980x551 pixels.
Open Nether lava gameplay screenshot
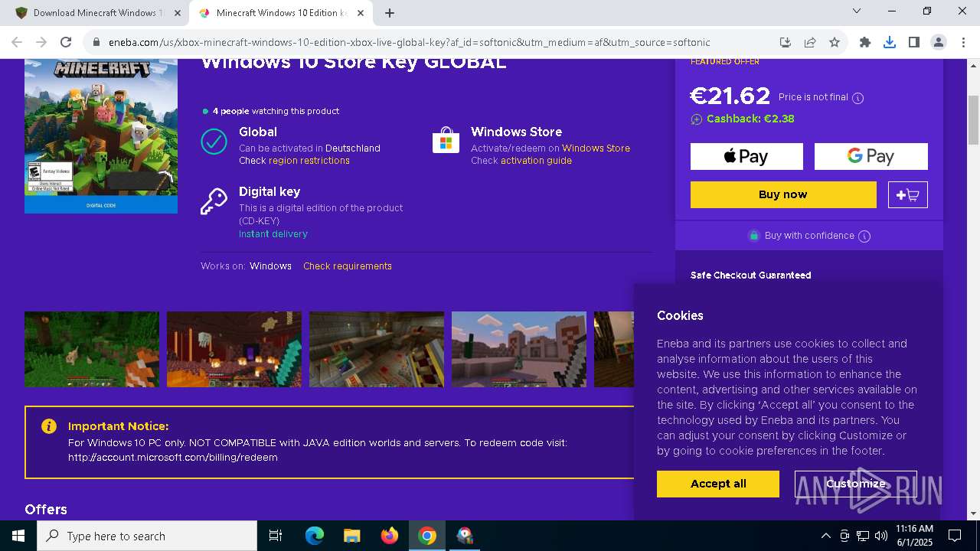pos(234,349)
